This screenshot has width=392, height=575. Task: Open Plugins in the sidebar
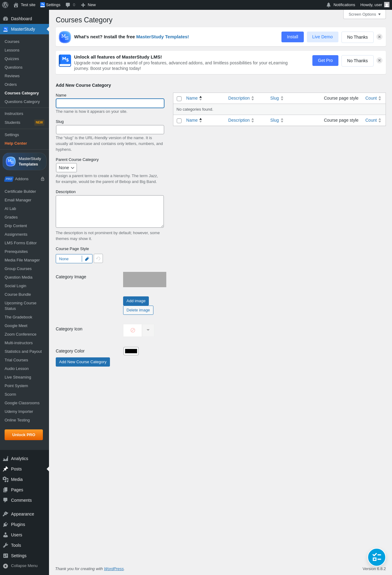(x=24, y=524)
